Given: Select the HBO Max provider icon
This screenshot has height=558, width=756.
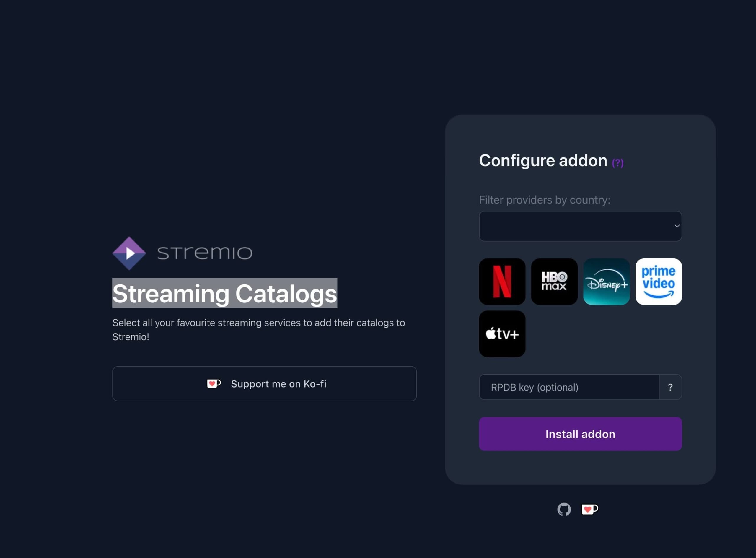Looking at the screenshot, I should pyautogui.click(x=554, y=282).
